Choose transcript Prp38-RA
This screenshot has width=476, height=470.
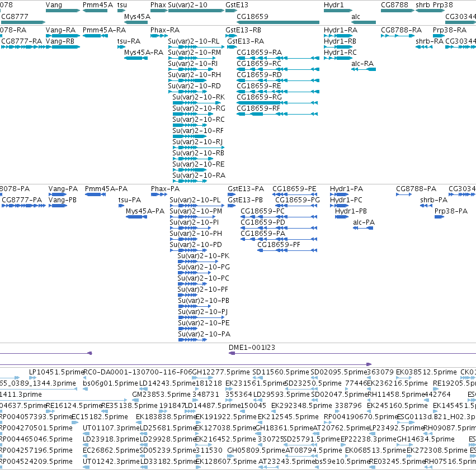439,36
